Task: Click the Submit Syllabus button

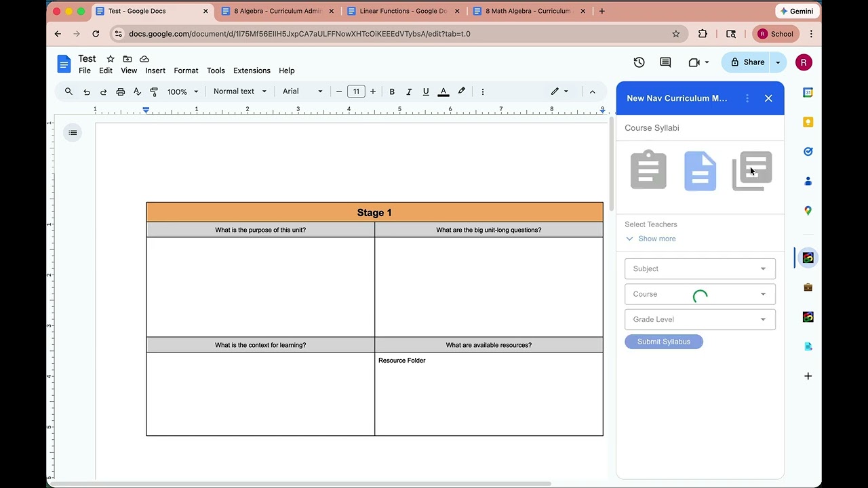Action: (664, 342)
